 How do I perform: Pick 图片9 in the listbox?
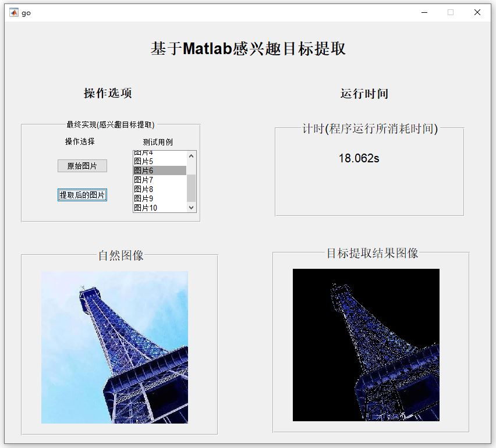160,198
